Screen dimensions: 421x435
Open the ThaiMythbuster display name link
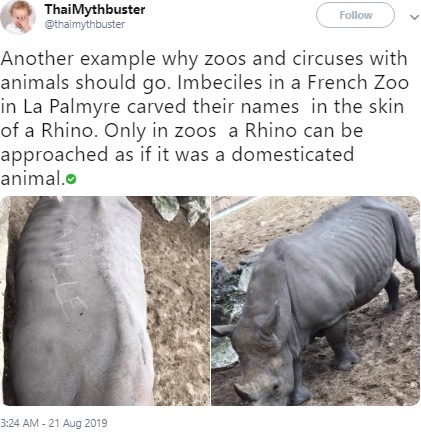click(x=95, y=9)
